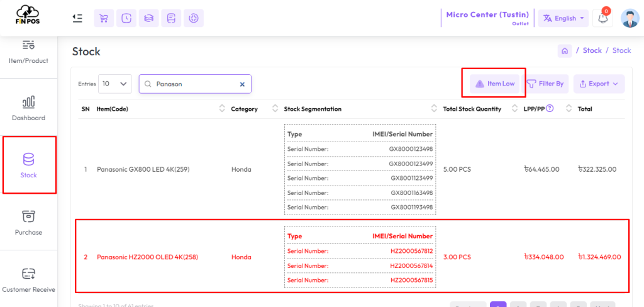The image size is (644, 307).
Task: Show LPP/PP help tooltip icon
Action: [550, 109]
